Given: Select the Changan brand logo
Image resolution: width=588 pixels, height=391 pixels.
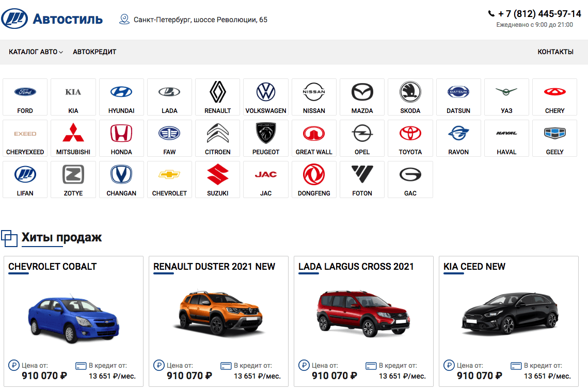Looking at the screenshot, I should click(121, 174).
